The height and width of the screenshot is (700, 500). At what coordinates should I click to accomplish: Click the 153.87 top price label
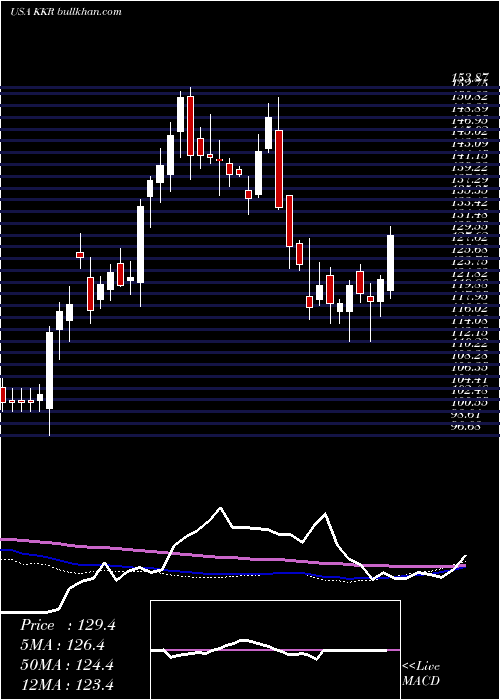pyautogui.click(x=469, y=78)
